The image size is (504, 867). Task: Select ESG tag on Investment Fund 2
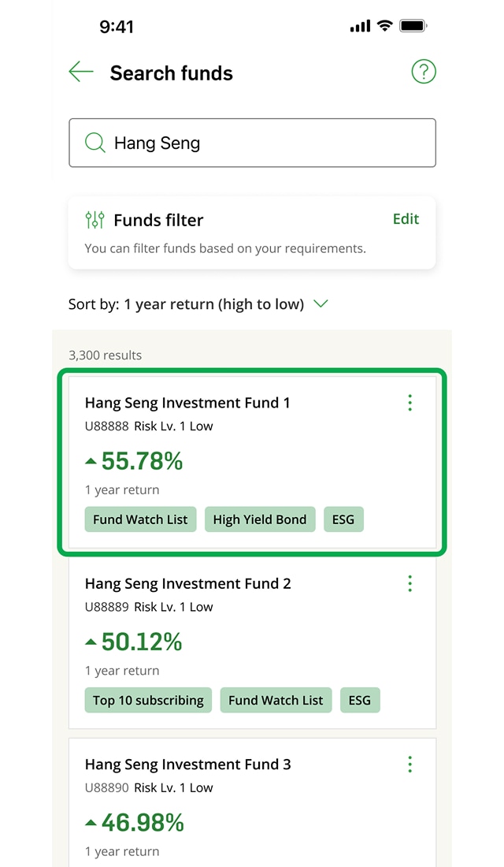(x=359, y=700)
